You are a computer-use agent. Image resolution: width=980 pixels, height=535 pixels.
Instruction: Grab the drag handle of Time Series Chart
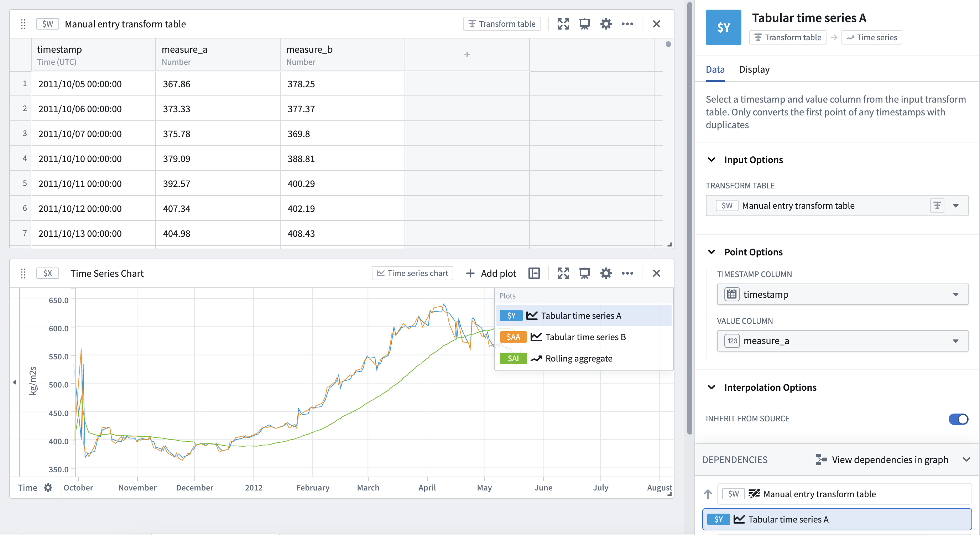pyautogui.click(x=23, y=273)
